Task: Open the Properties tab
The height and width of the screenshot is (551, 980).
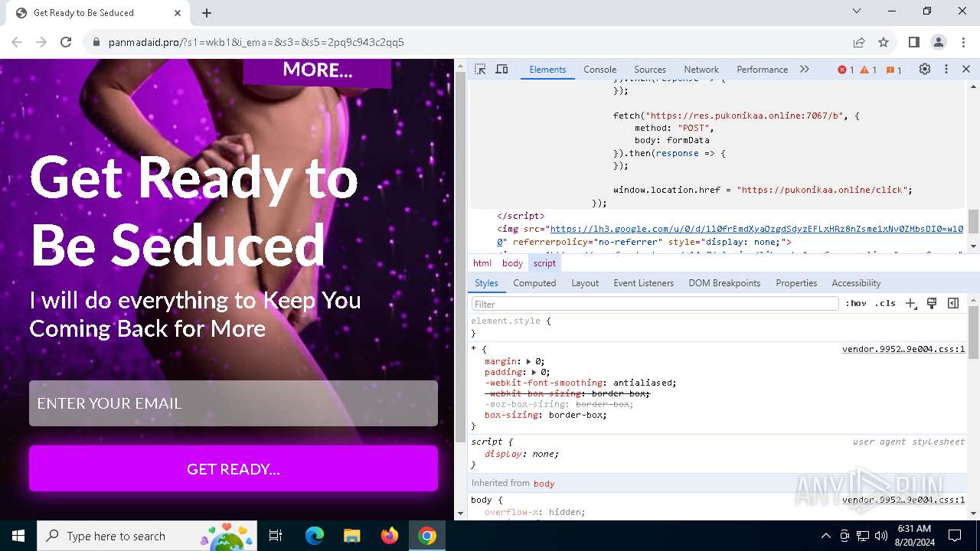Action: point(796,282)
